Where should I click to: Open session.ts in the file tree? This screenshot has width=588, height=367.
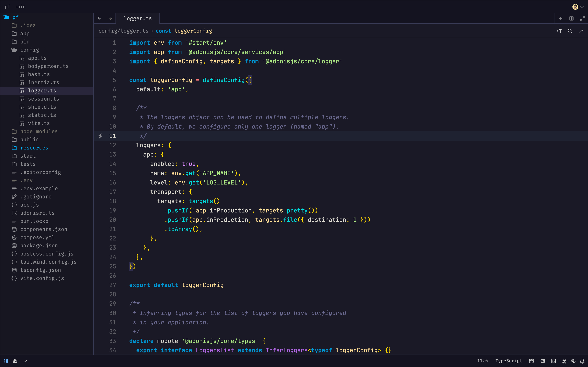click(43, 99)
